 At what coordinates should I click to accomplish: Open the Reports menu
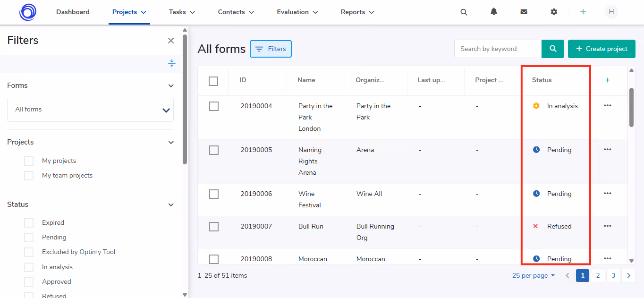tap(357, 12)
